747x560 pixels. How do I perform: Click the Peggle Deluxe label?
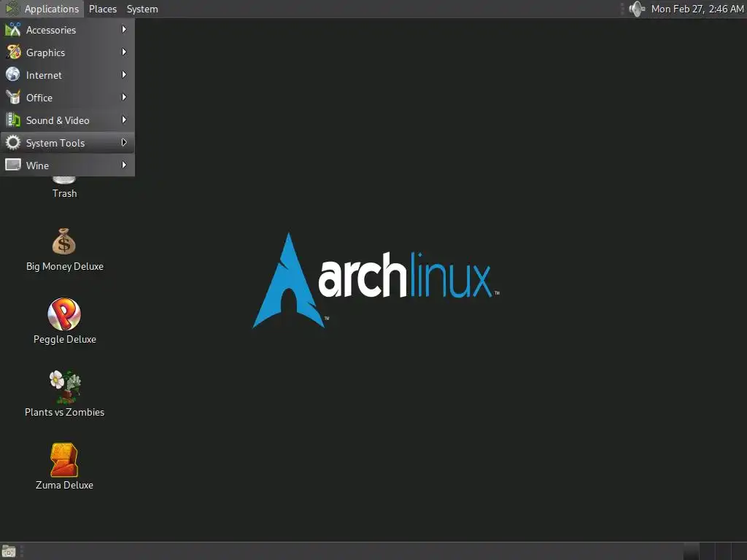(x=65, y=339)
